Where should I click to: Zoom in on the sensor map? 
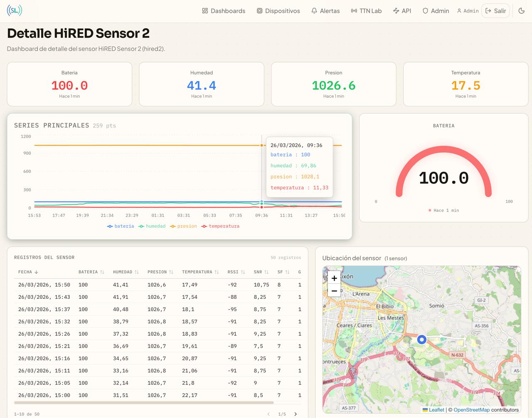[334, 278]
